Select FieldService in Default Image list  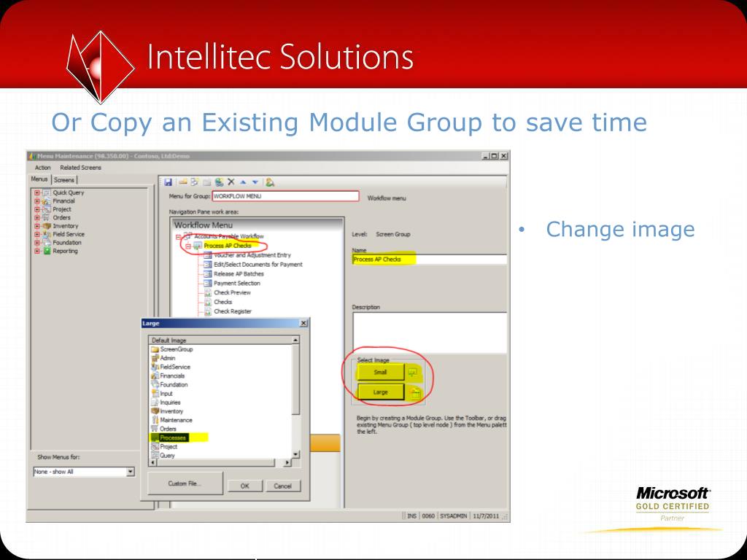point(175,367)
